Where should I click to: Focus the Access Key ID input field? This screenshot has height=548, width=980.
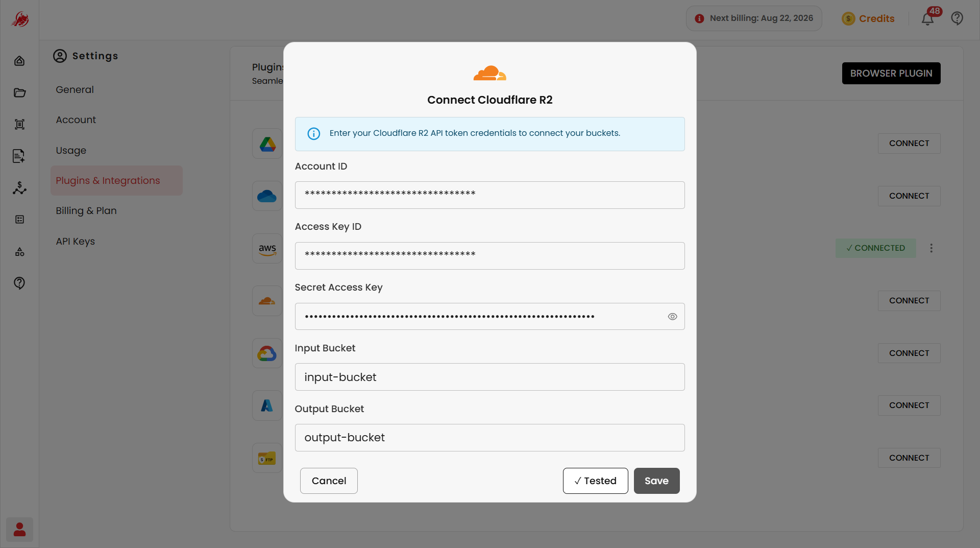[489, 256]
